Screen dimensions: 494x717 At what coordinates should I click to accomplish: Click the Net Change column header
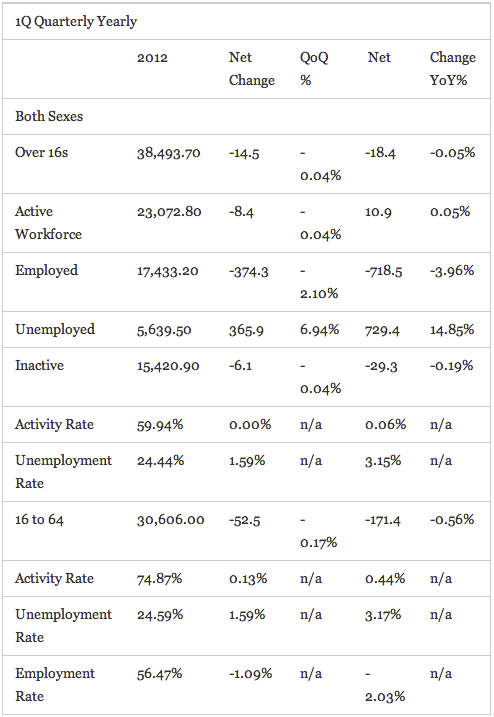click(252, 69)
